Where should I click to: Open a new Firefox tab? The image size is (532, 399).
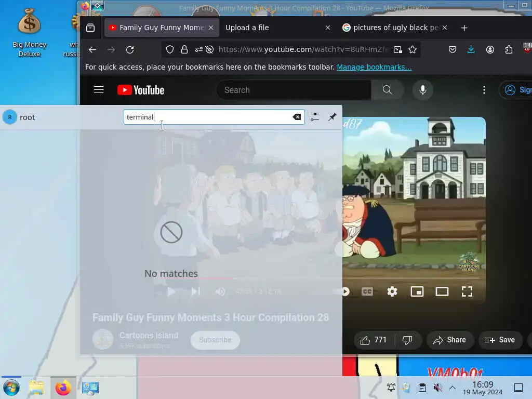[464, 28]
